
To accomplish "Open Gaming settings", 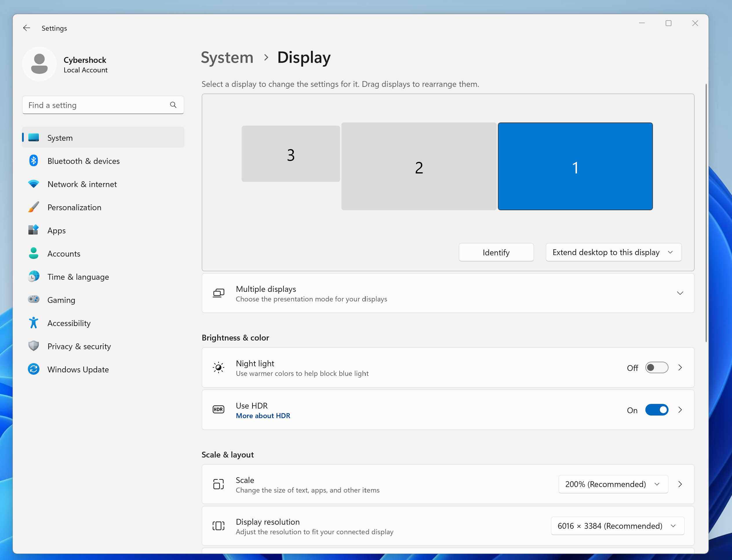I will point(103,300).
